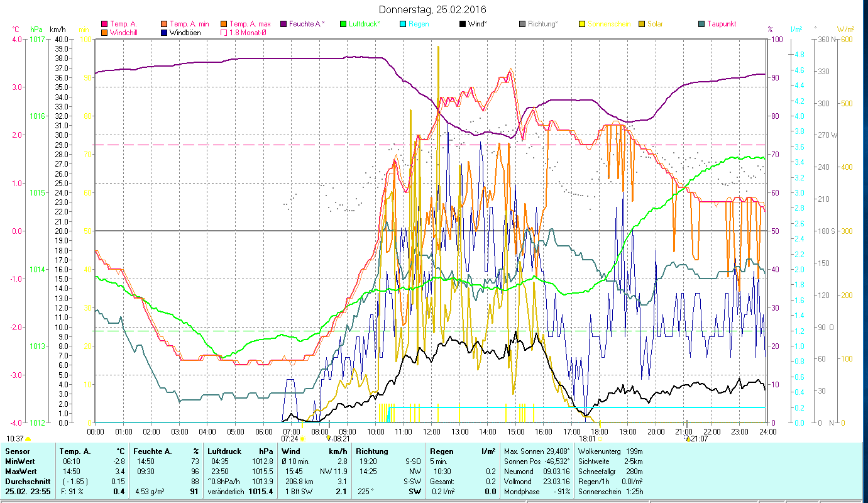This screenshot has width=868, height=503.
Task: Click the sun icon next to 10:37
Action: [28, 438]
